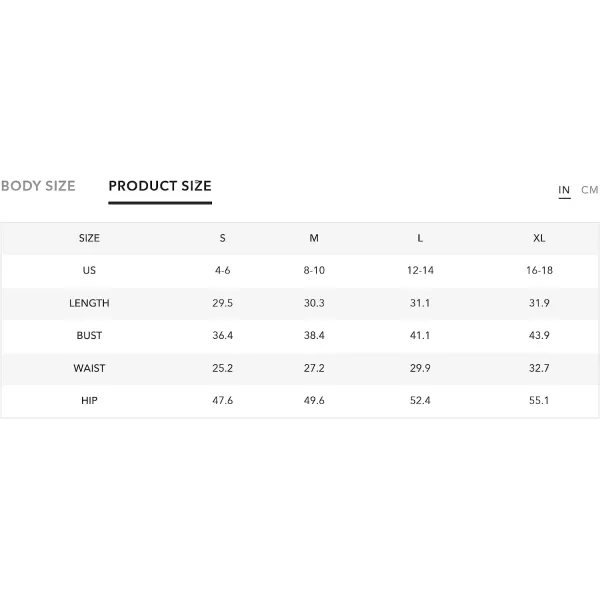Click the 4-6 US size cell
The image size is (600, 600).
[222, 270]
